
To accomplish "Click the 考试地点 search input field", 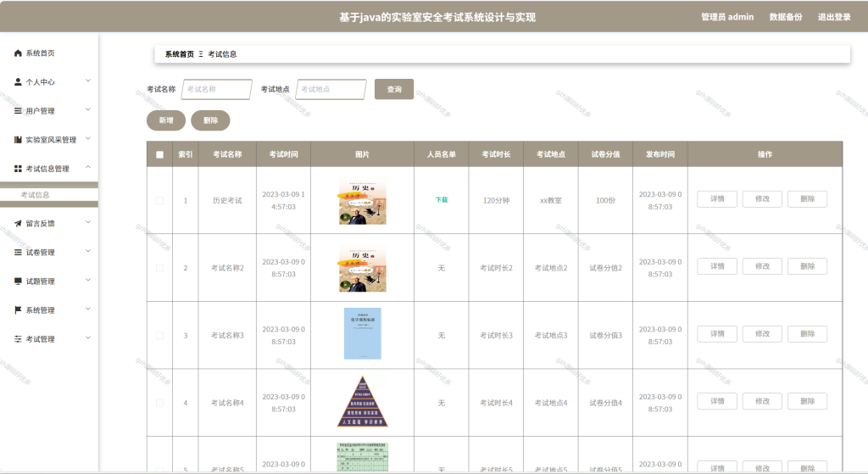I will coord(331,89).
